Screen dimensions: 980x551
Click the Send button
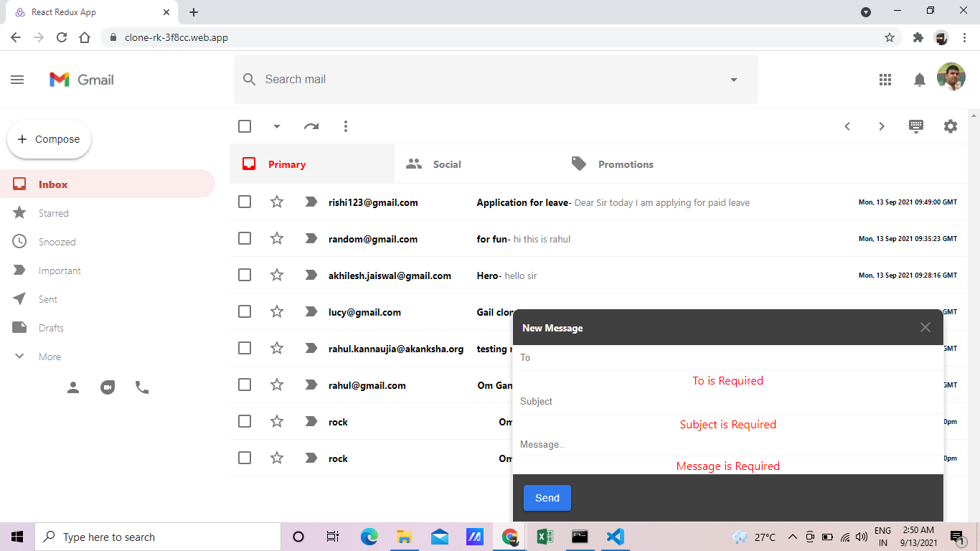pyautogui.click(x=547, y=498)
